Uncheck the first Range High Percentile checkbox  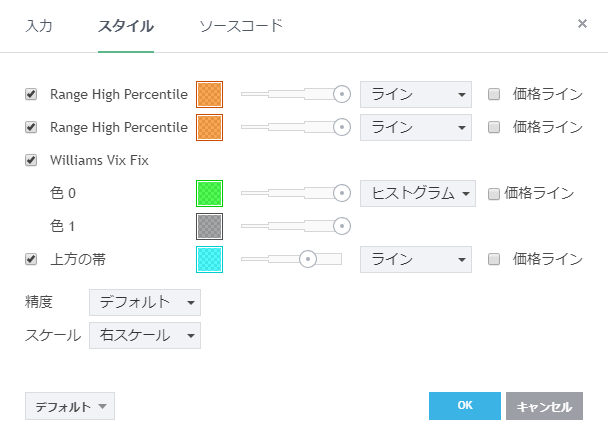click(31, 95)
